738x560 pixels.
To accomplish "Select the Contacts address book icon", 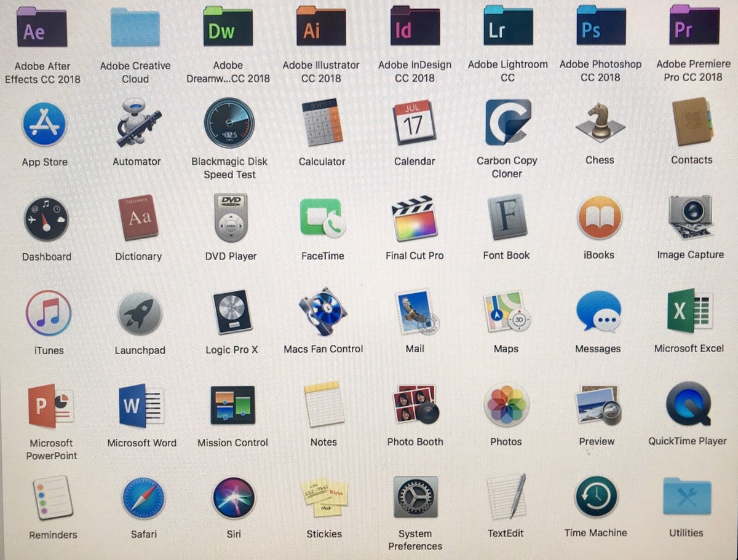I will click(x=692, y=121).
